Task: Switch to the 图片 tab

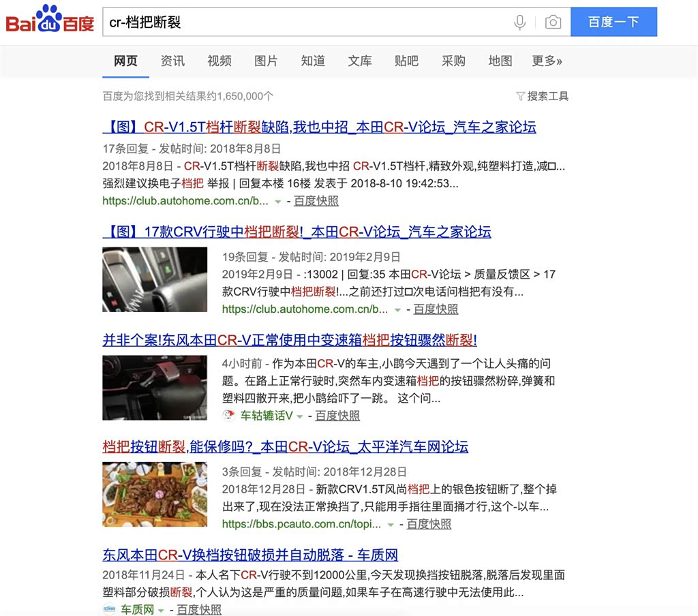Action: (266, 61)
